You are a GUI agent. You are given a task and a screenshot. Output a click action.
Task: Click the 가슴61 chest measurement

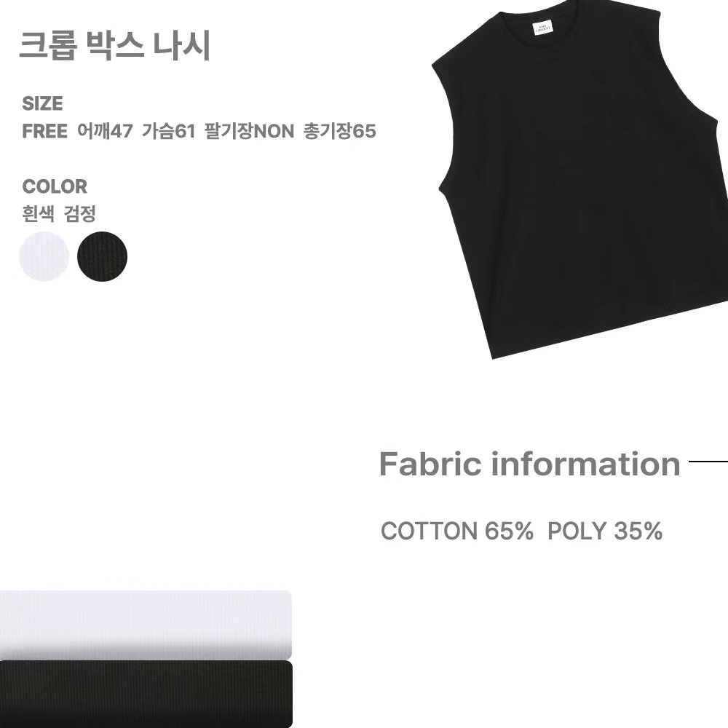point(169,131)
